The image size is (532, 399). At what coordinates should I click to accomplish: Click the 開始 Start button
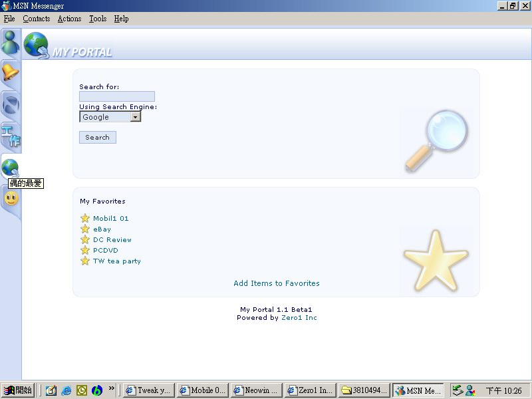pyautogui.click(x=18, y=390)
